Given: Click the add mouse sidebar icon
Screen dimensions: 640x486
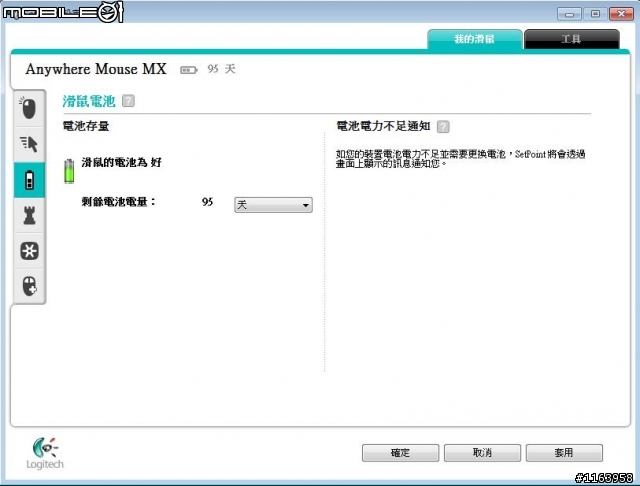Looking at the screenshot, I should (x=29, y=286).
